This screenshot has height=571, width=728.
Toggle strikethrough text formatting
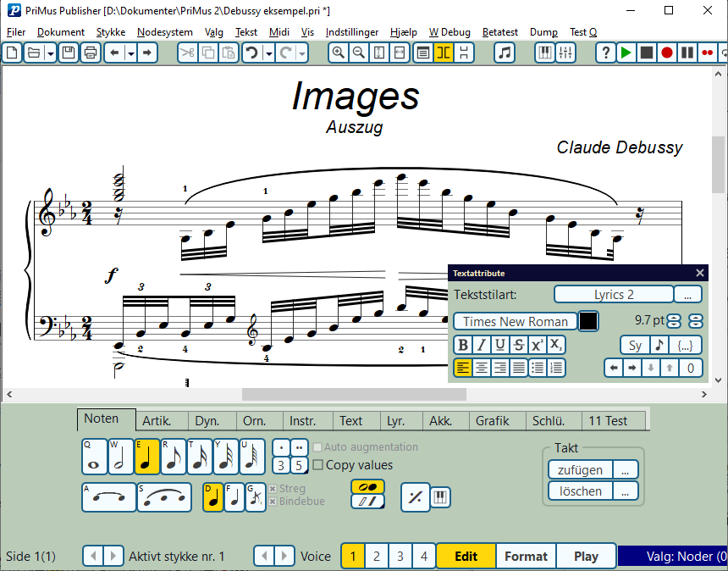519,345
